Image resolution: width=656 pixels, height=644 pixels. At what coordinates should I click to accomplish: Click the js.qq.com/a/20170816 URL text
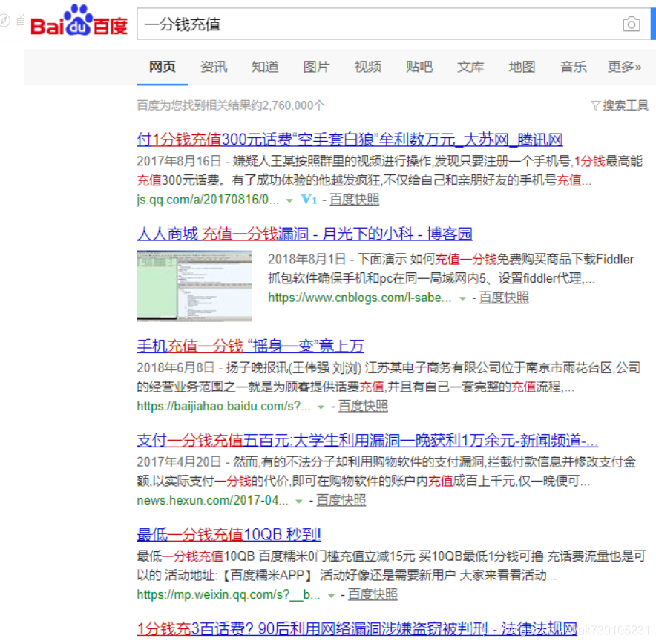(208, 200)
